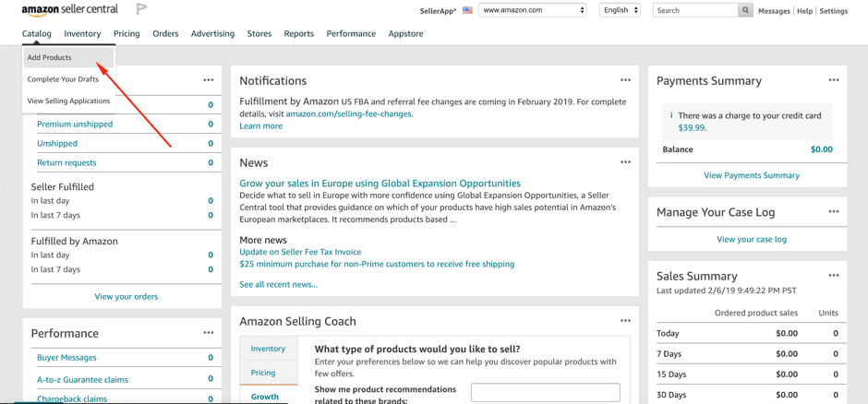Open the Inventory menu

coord(82,34)
